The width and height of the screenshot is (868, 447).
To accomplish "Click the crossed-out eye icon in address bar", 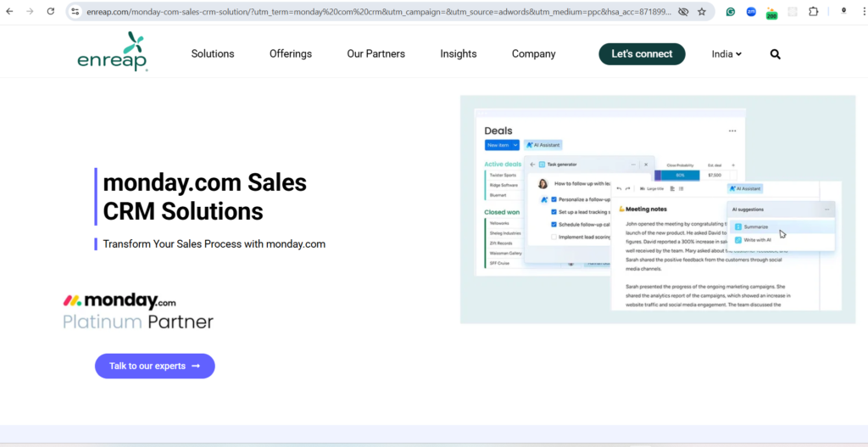I will coord(683,12).
